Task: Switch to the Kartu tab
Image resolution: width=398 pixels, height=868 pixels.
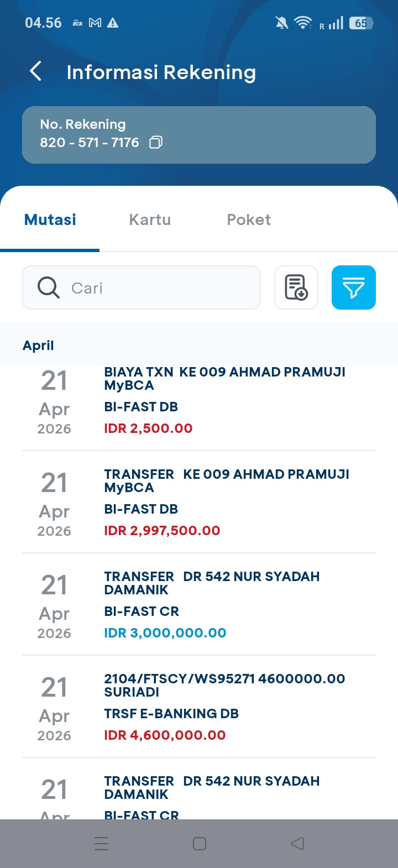Action: coord(150,219)
